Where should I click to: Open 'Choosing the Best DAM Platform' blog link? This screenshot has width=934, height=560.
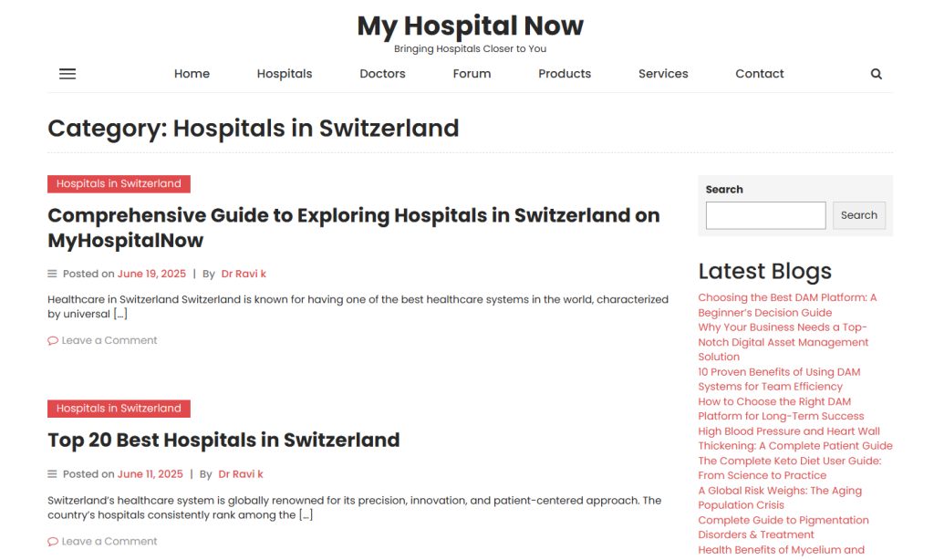click(787, 305)
